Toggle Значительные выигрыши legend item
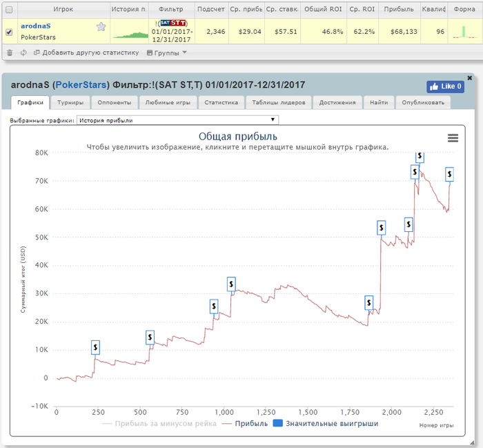This screenshot has height=448, width=483. 326,424
